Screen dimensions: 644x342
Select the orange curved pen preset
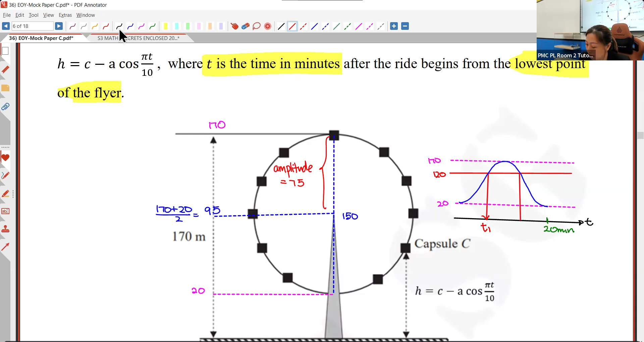pyautogui.click(x=95, y=26)
